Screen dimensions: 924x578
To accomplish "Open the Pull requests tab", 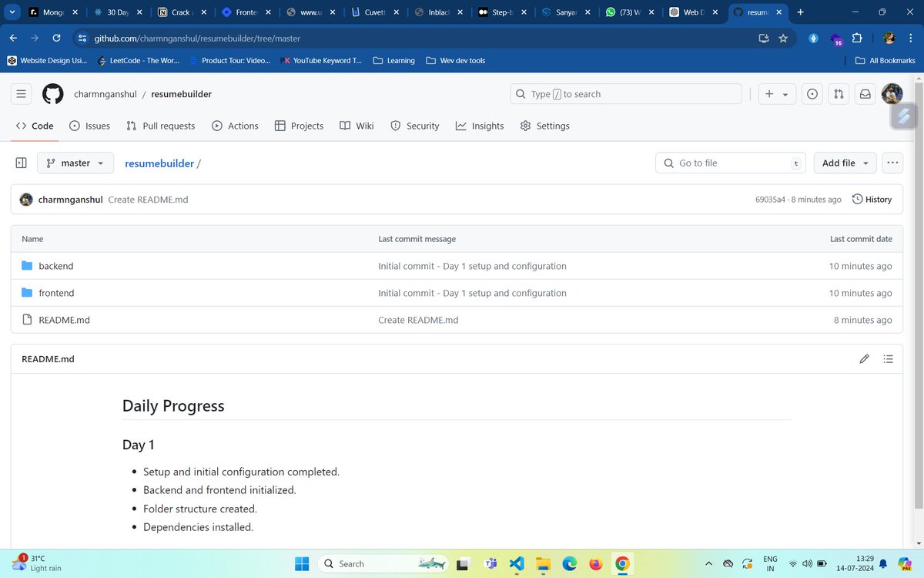I will coord(161,126).
